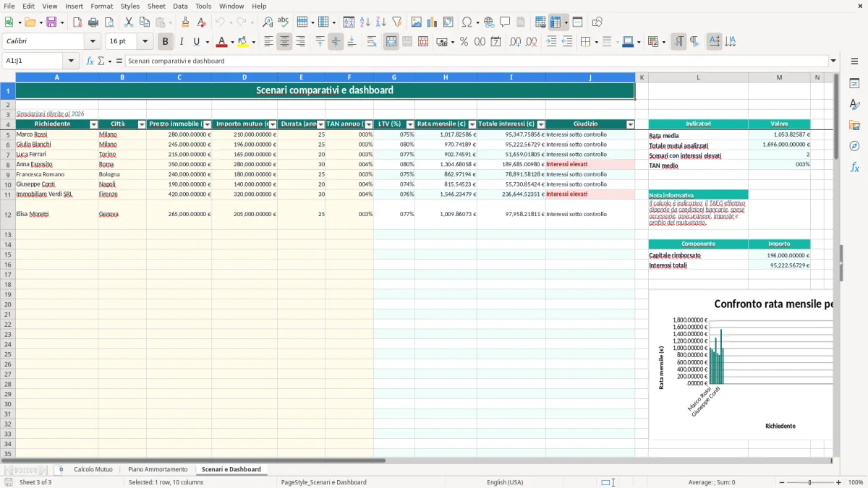Click the Format as Date icon
Screen dimensions: 868x488
[x=496, y=42]
